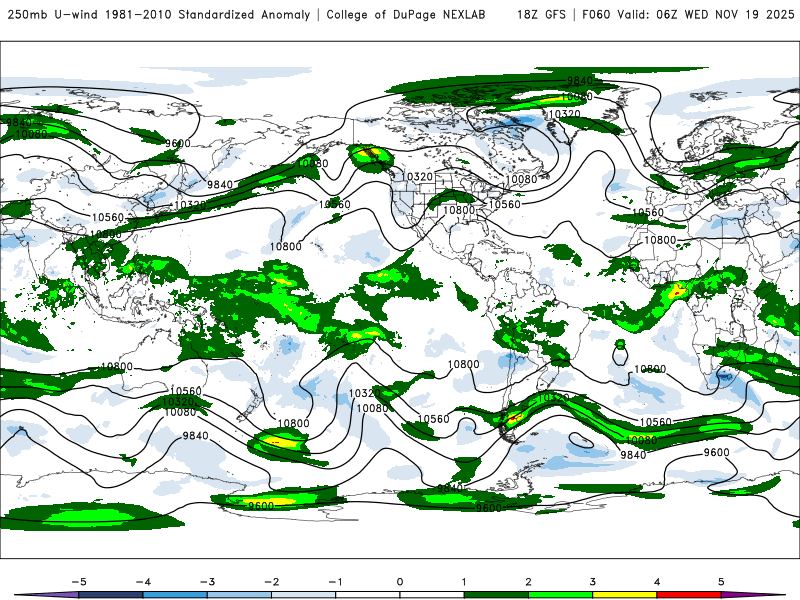Screen dimensions: 800x600
Task: Click the '250mb U-wind' title text
Action: pyautogui.click(x=53, y=15)
